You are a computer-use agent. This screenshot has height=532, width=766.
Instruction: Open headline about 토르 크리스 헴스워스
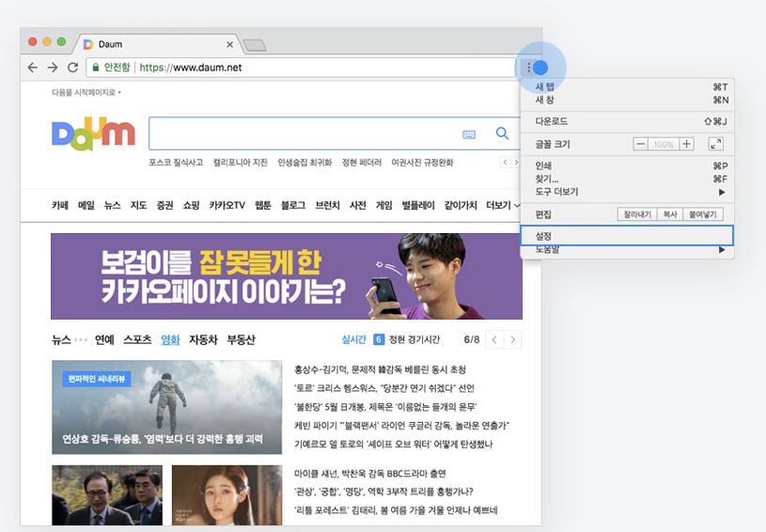pyautogui.click(x=384, y=388)
